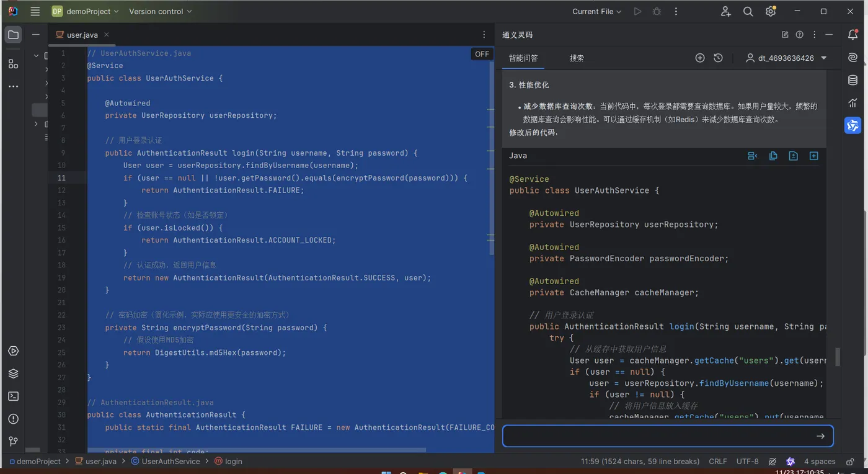Create new file from Java code block
Screen dimensions: 868x474
click(x=814, y=156)
